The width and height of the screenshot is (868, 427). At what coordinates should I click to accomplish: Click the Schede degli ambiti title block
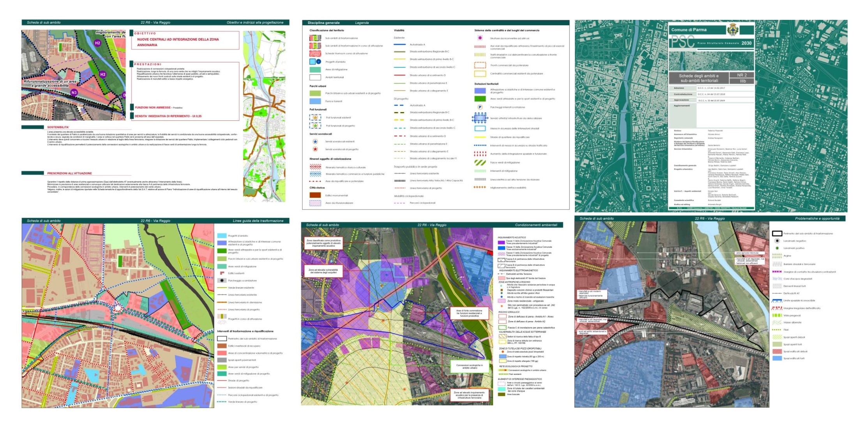(x=698, y=78)
